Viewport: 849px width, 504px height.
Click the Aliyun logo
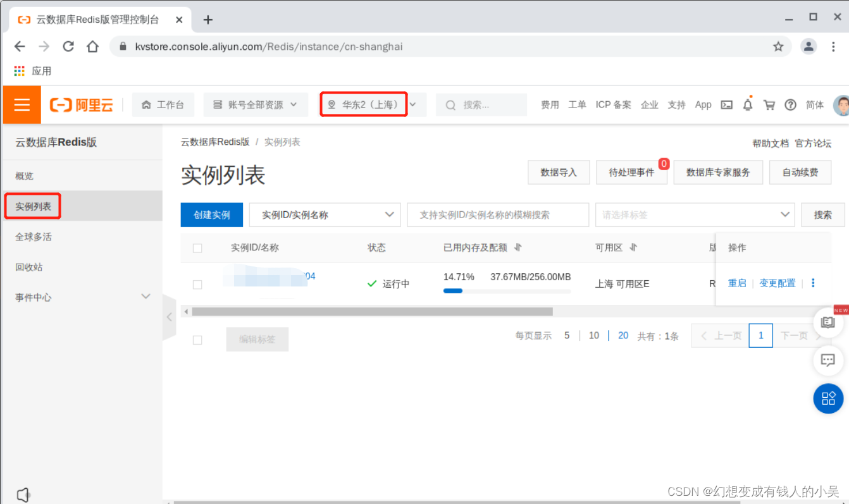[82, 105]
